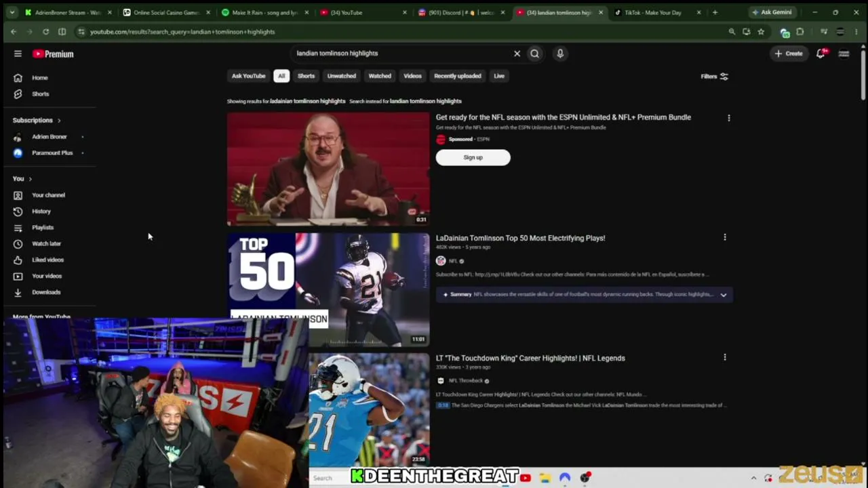Select the All filter chip
This screenshot has height=488, width=868.
[281, 76]
